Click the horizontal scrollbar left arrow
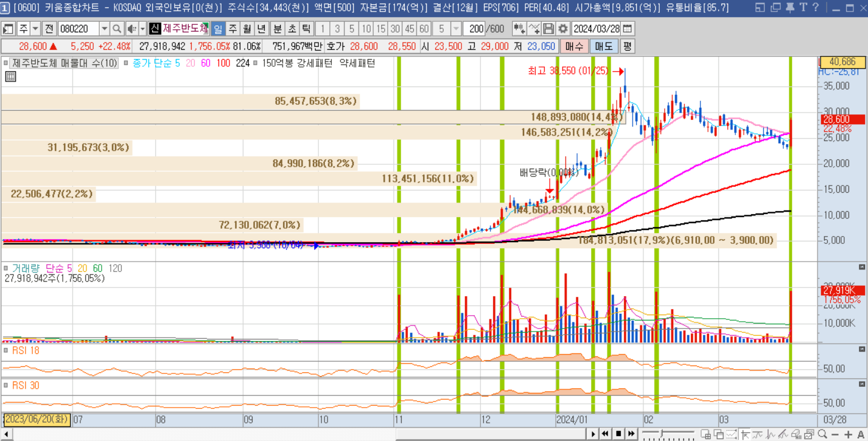This screenshot has width=868, height=441. click(5, 434)
